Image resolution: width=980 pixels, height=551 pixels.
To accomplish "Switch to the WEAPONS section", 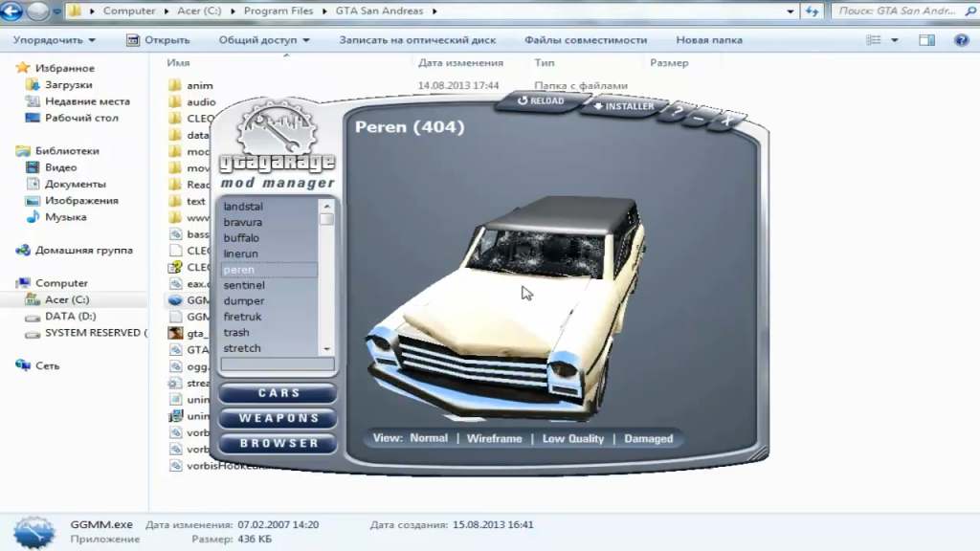I will (x=278, y=418).
